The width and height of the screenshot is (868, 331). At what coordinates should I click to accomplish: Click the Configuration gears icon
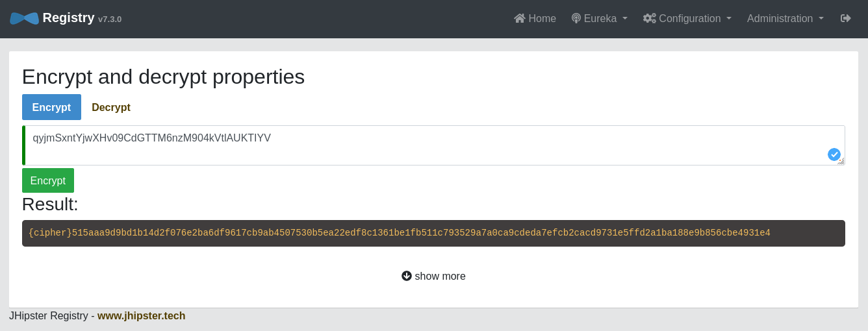click(x=649, y=18)
